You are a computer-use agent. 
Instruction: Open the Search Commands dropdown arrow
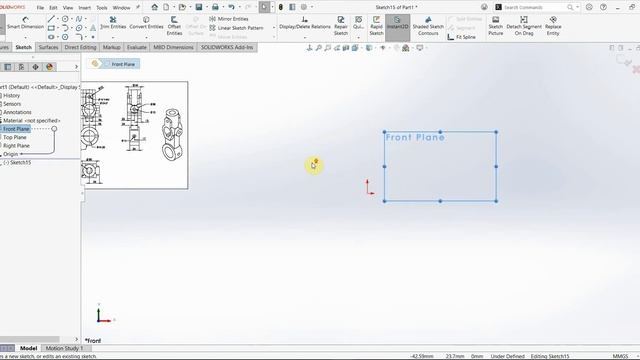coord(577,7)
